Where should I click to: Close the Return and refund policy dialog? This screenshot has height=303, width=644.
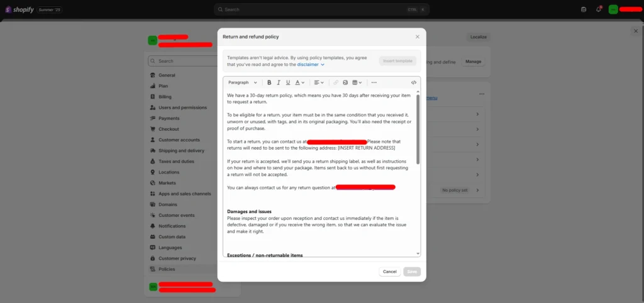[418, 36]
